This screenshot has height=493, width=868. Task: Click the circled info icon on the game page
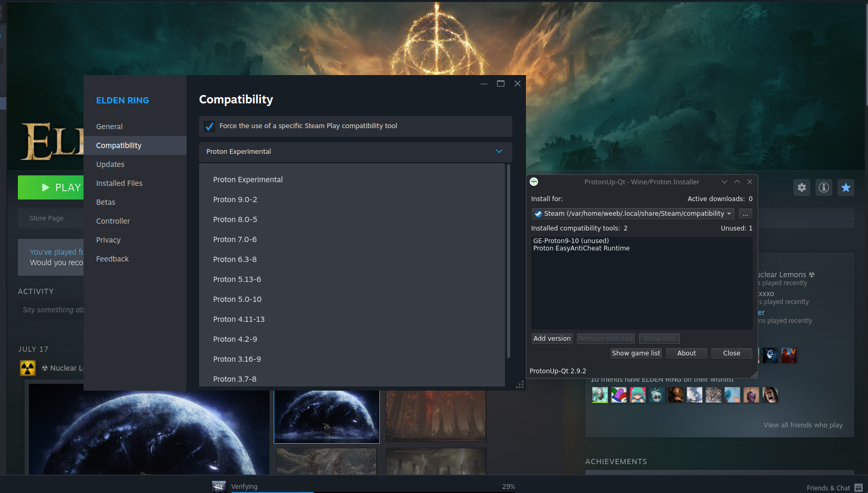[824, 187]
